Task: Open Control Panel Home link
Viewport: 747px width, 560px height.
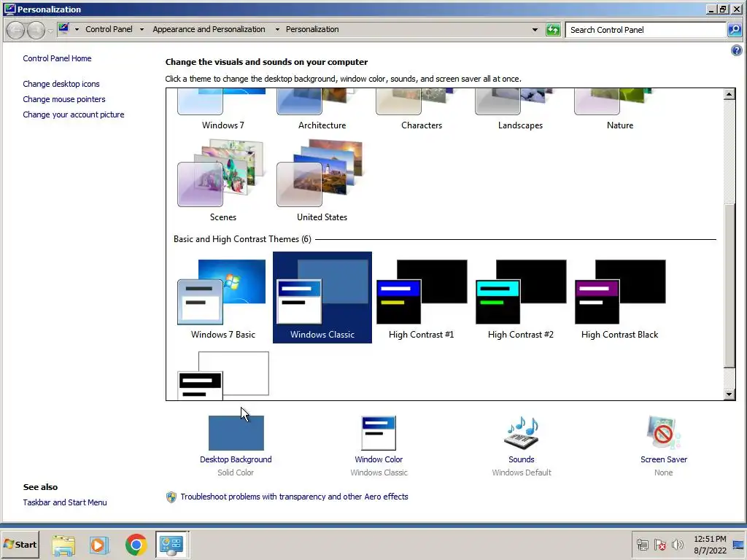Action: pos(57,58)
